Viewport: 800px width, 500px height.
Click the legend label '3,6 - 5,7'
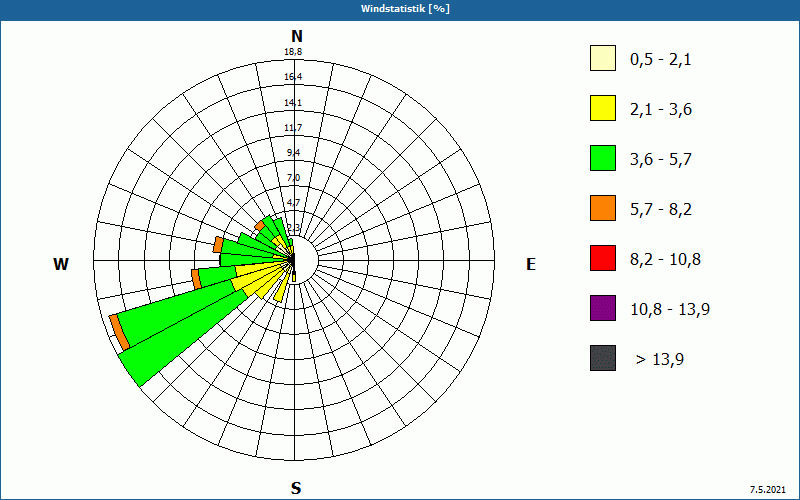(661, 160)
